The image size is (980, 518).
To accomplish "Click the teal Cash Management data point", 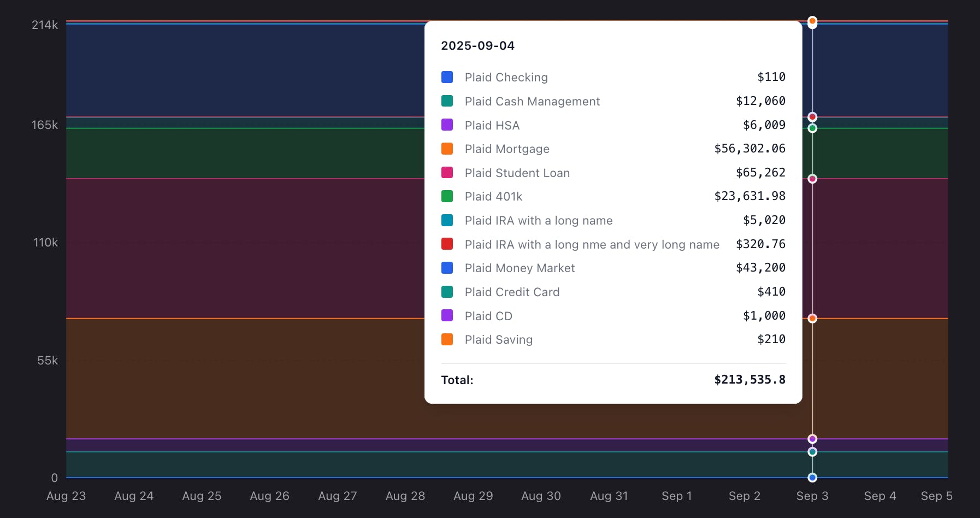I will 812,452.
